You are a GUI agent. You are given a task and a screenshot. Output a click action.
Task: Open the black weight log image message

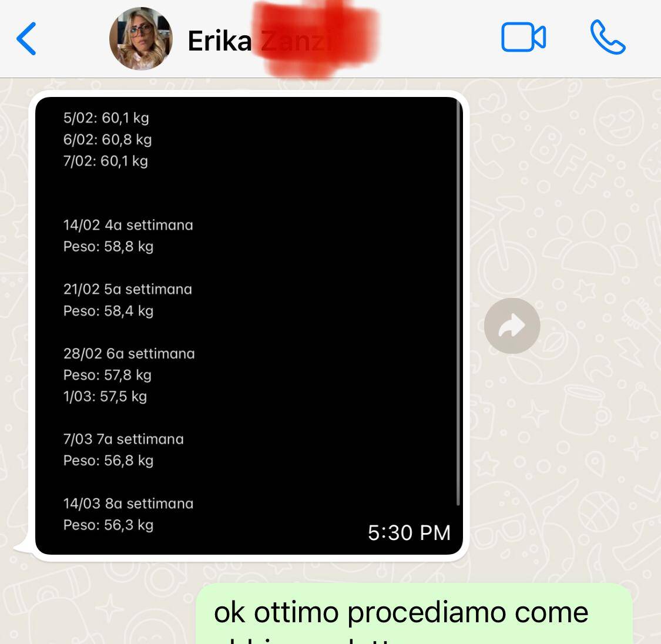pos(249,326)
